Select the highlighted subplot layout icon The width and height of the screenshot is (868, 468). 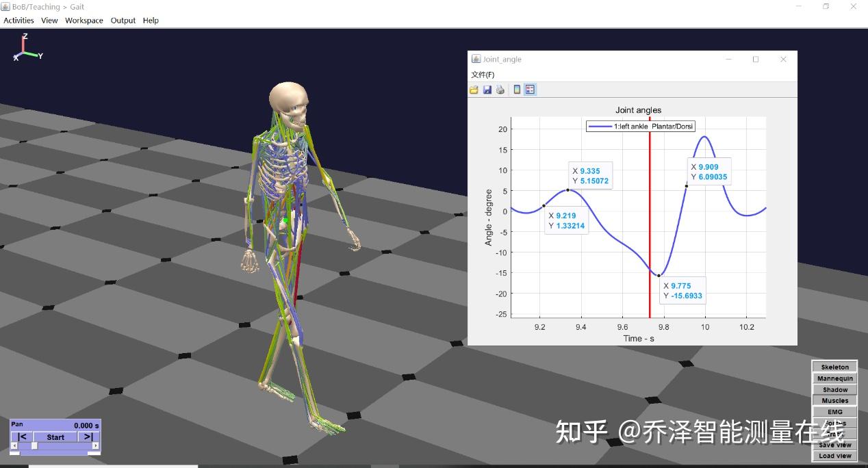click(530, 89)
